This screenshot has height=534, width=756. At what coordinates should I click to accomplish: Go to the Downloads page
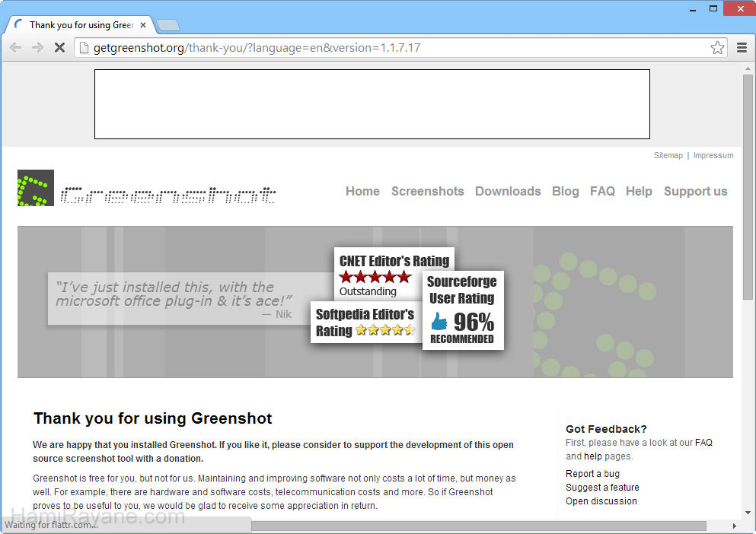point(508,192)
